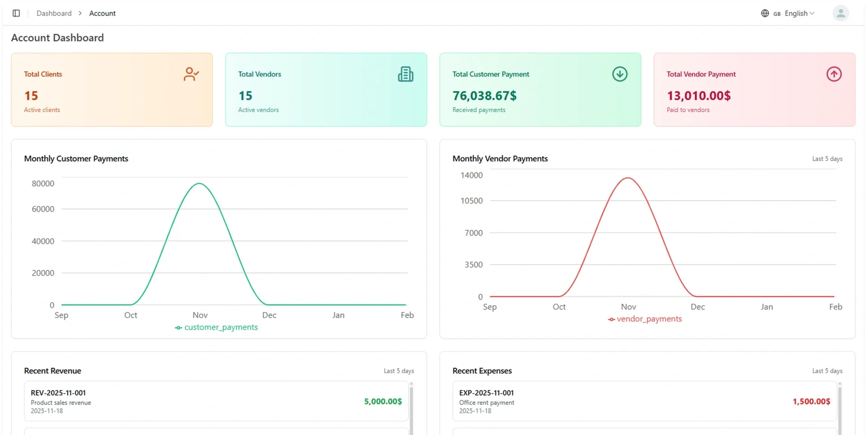This screenshot has width=868, height=435.
Task: Select Account breadcrumb item
Action: 102,13
